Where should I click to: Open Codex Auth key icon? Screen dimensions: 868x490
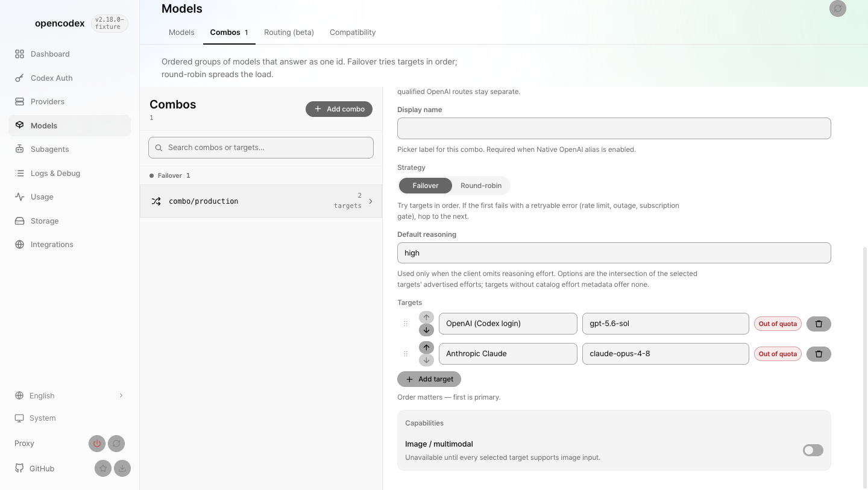pos(19,78)
